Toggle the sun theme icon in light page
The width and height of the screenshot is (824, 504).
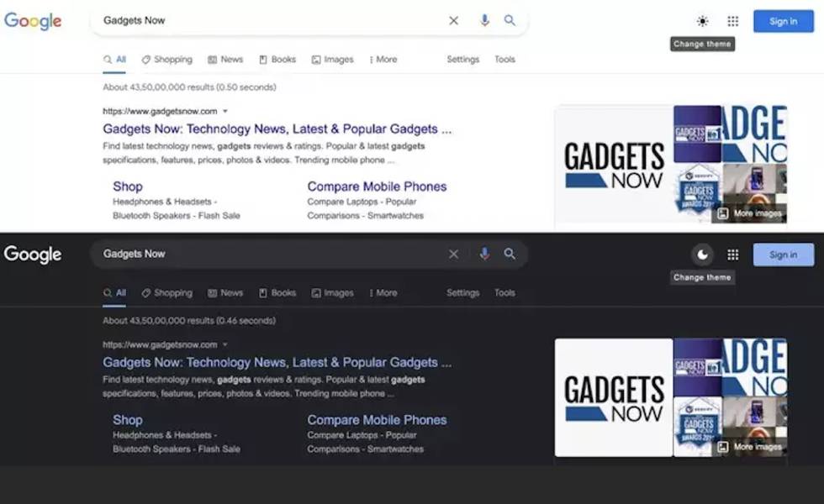coord(703,21)
